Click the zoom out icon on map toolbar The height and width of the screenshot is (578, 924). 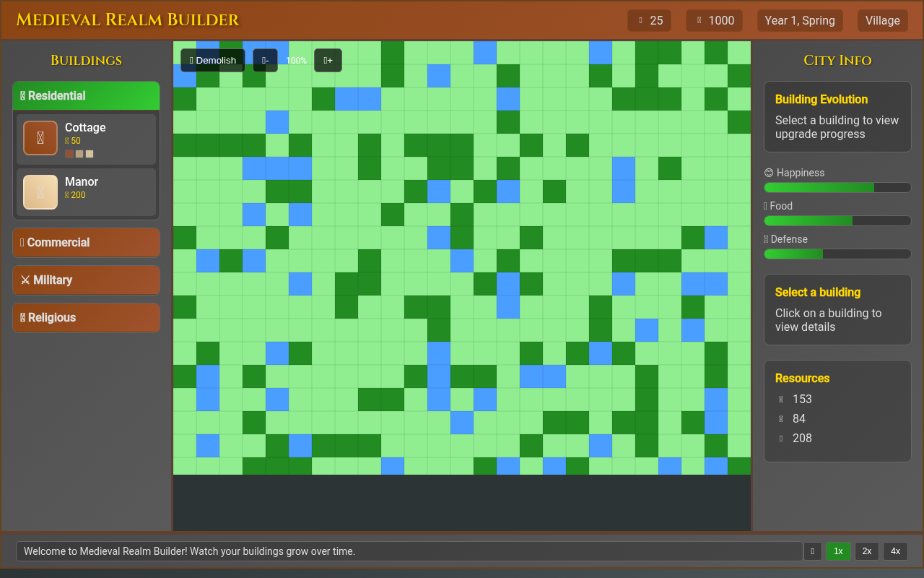265,60
